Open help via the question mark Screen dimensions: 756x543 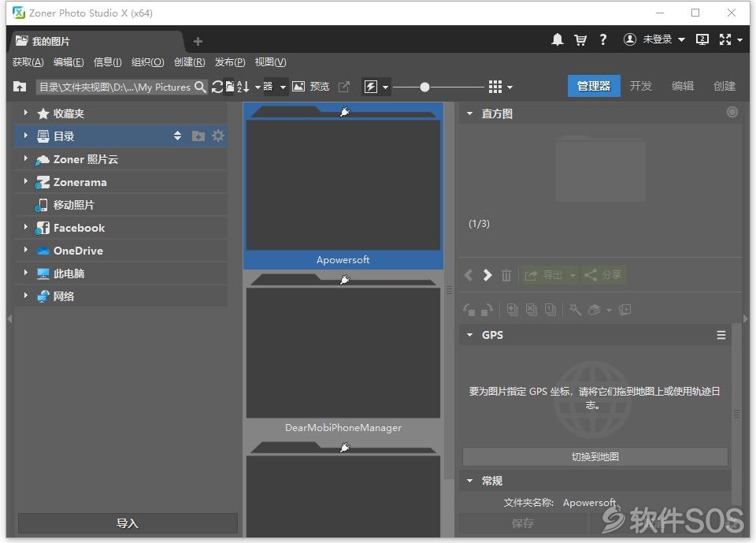(x=602, y=39)
